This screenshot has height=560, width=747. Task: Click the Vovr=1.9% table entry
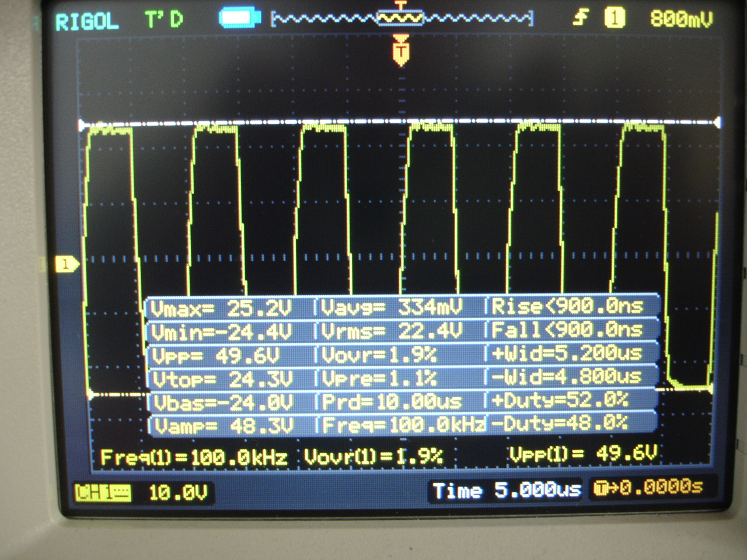[379, 355]
